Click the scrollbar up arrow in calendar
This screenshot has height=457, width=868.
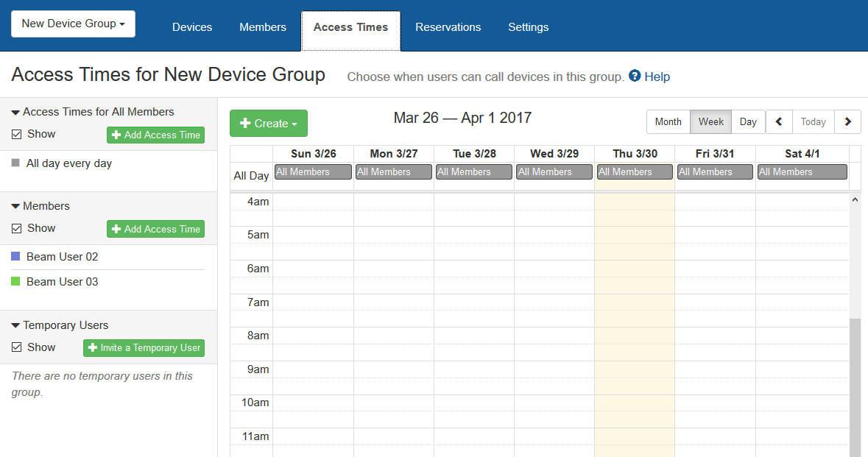[855, 199]
